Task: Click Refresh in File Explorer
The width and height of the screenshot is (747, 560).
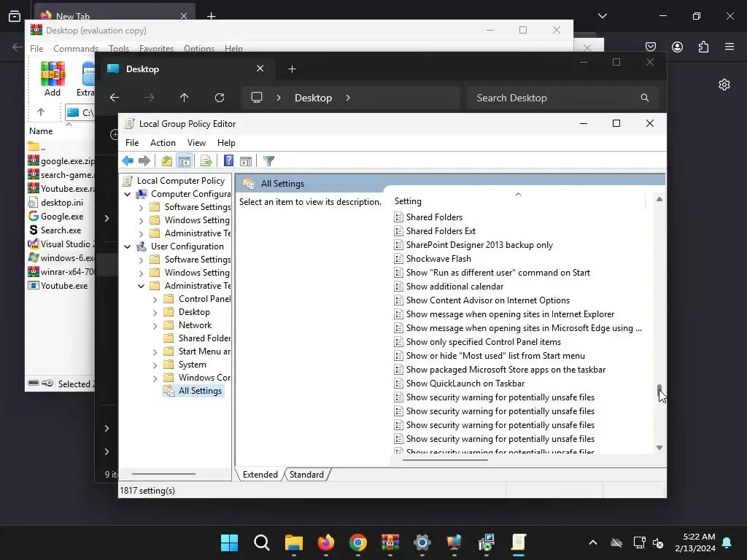Action: [220, 98]
